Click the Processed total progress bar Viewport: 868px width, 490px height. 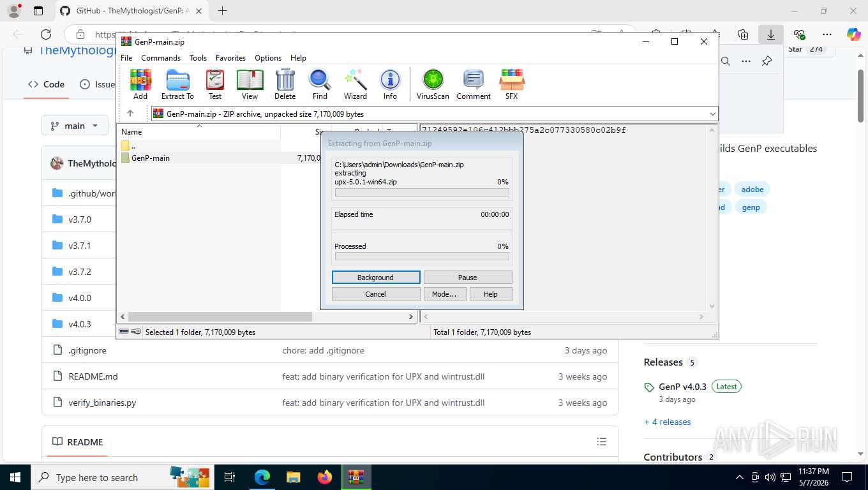(x=422, y=256)
